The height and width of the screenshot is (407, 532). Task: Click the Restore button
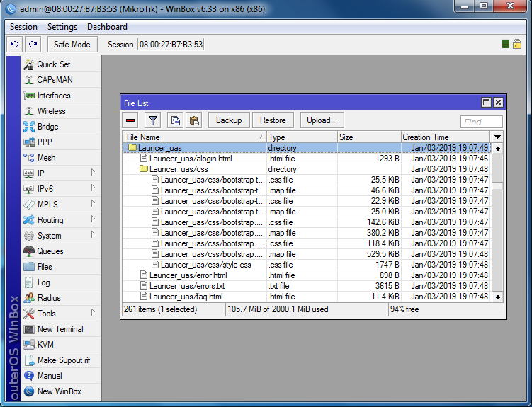273,120
